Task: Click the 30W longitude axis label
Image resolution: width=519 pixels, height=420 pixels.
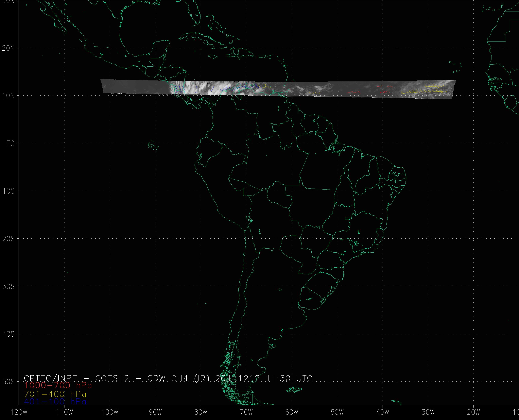Action: 428,412
